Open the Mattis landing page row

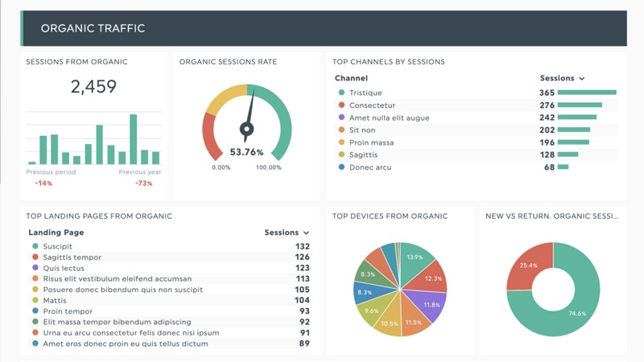[x=171, y=300]
